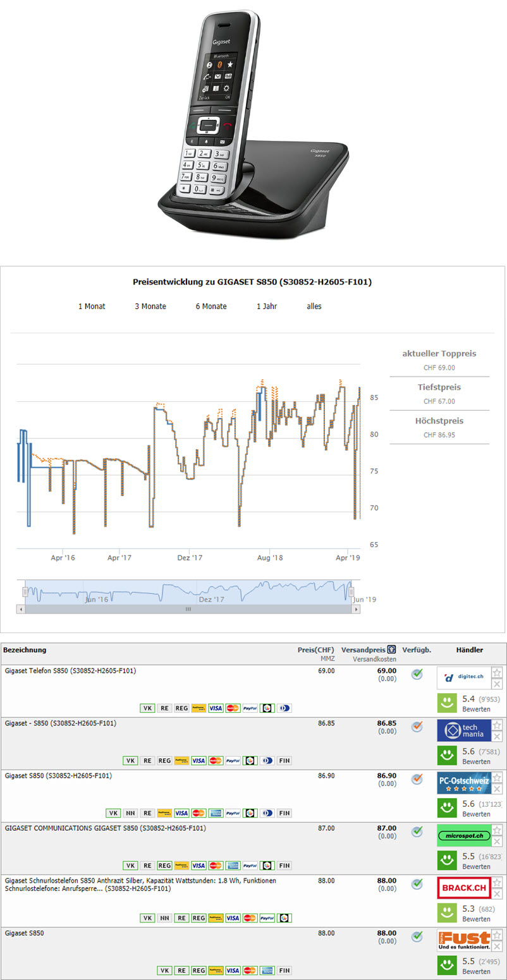Click the PC-Ostschweiz merchant logo

coord(463,783)
